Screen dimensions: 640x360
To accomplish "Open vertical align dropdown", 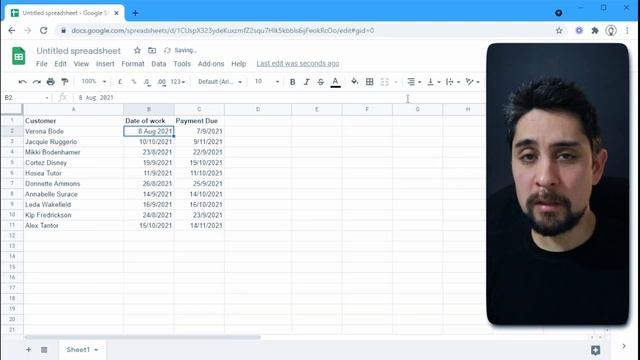I will [x=433, y=82].
